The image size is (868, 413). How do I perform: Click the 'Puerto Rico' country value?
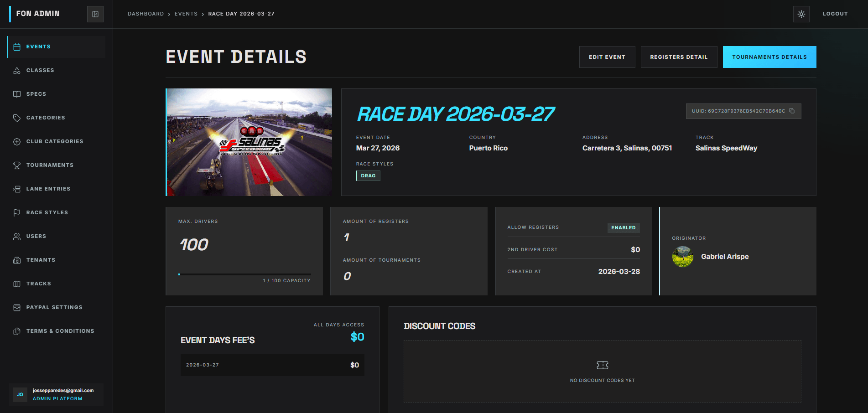pos(489,148)
